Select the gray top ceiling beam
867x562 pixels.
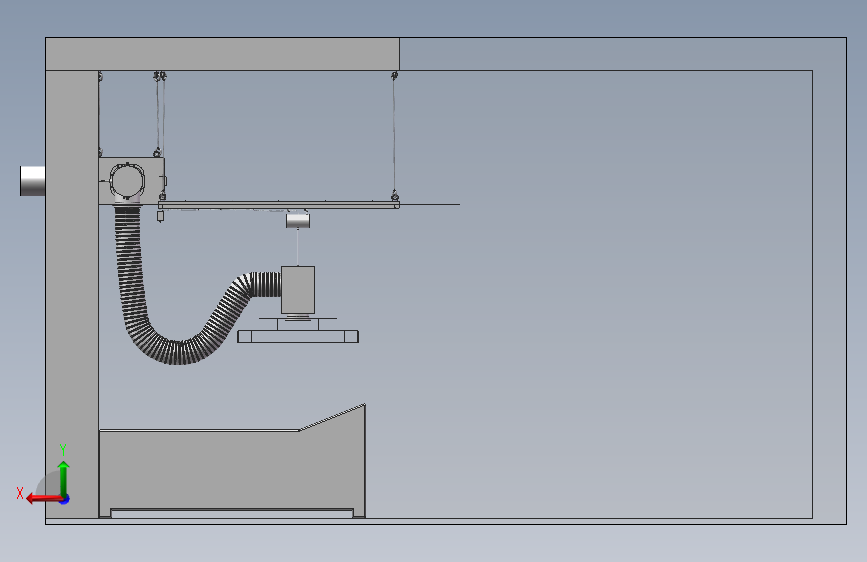click(222, 54)
